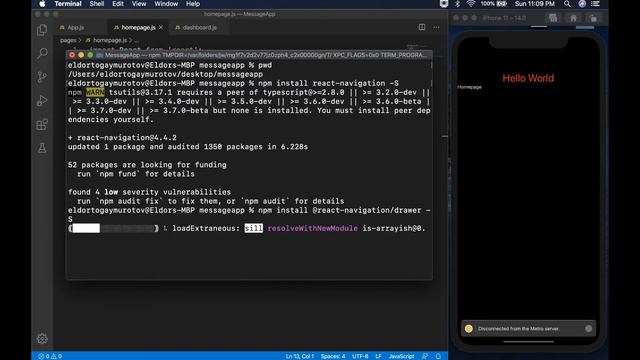Viewport: 640px width, 360px height.
Task: Open the Window menu
Action: click(166, 4)
